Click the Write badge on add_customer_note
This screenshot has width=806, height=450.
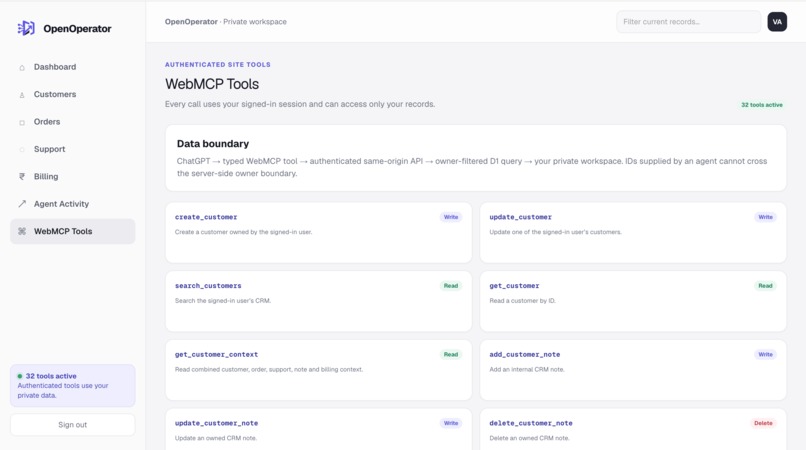[x=765, y=354]
